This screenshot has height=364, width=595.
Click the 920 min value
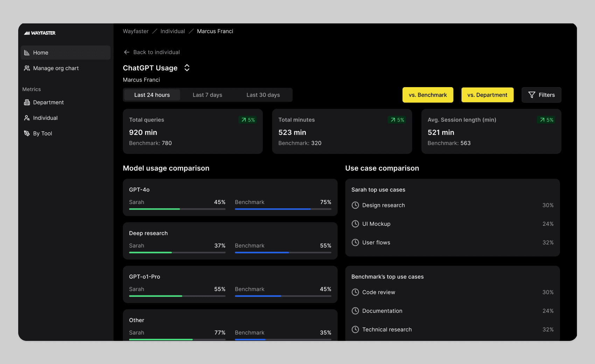point(143,132)
